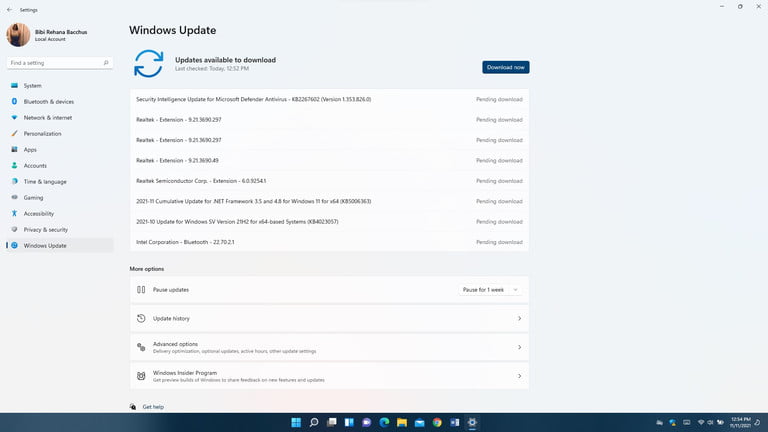768x432 pixels.
Task: Select the 2021-11 Cumulative Update .NET Framework row
Action: 329,201
